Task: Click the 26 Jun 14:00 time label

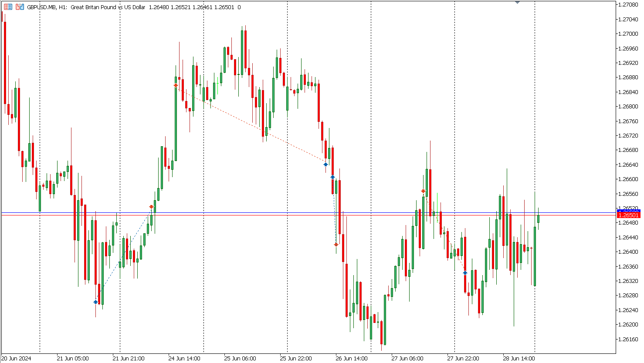Action: tap(352, 359)
